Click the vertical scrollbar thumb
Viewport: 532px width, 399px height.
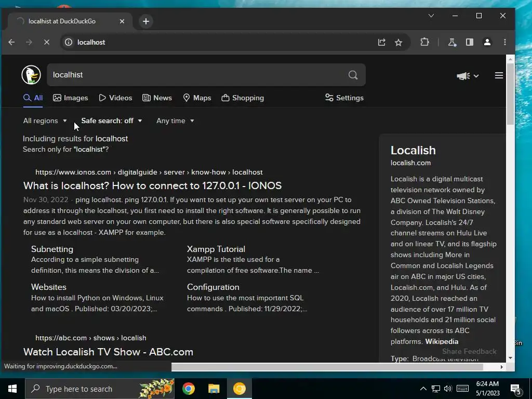pos(510,94)
